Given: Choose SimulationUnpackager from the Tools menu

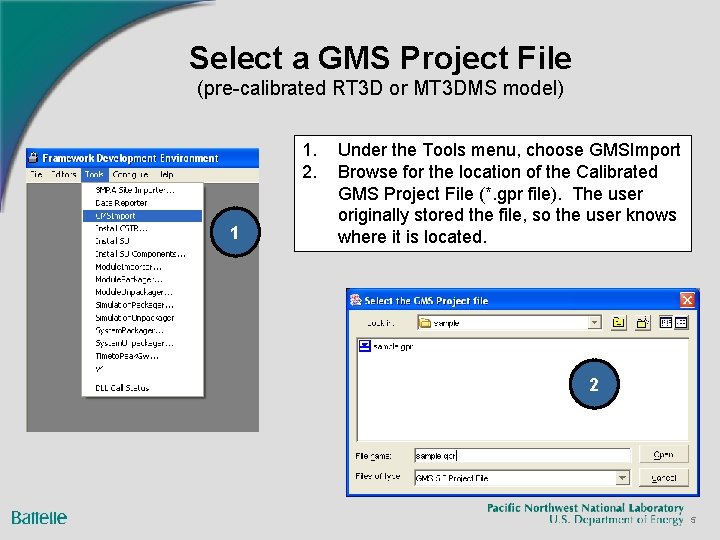Looking at the screenshot, I should click(142, 318).
